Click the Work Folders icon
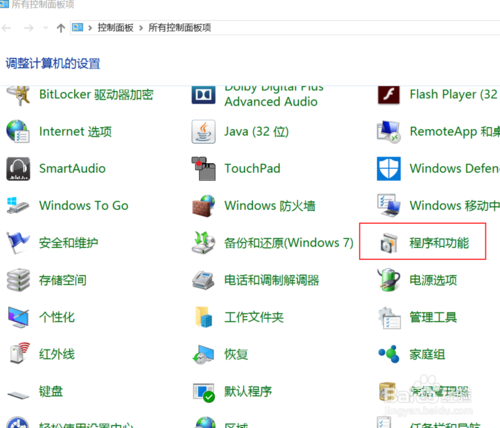This screenshot has width=500, height=428. pos(204,317)
